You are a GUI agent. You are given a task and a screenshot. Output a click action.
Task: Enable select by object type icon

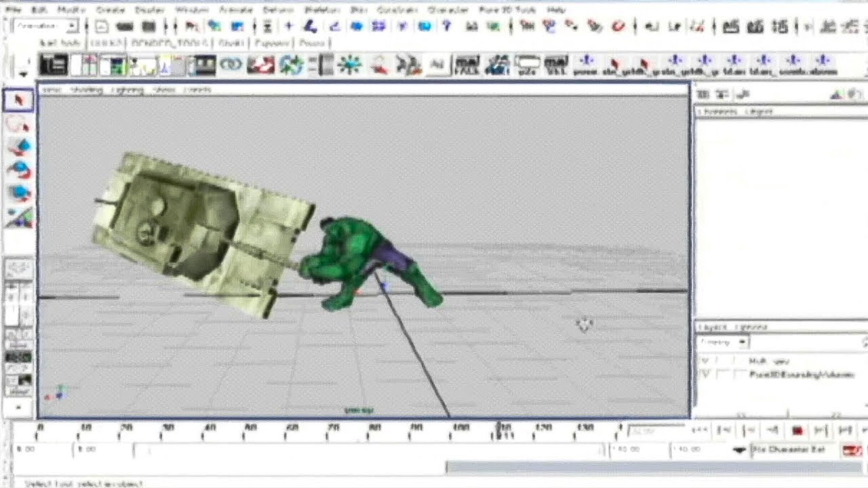pos(215,26)
